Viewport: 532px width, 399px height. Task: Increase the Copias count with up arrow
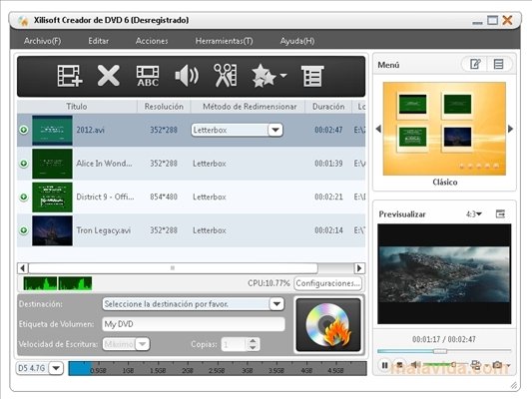click(253, 341)
